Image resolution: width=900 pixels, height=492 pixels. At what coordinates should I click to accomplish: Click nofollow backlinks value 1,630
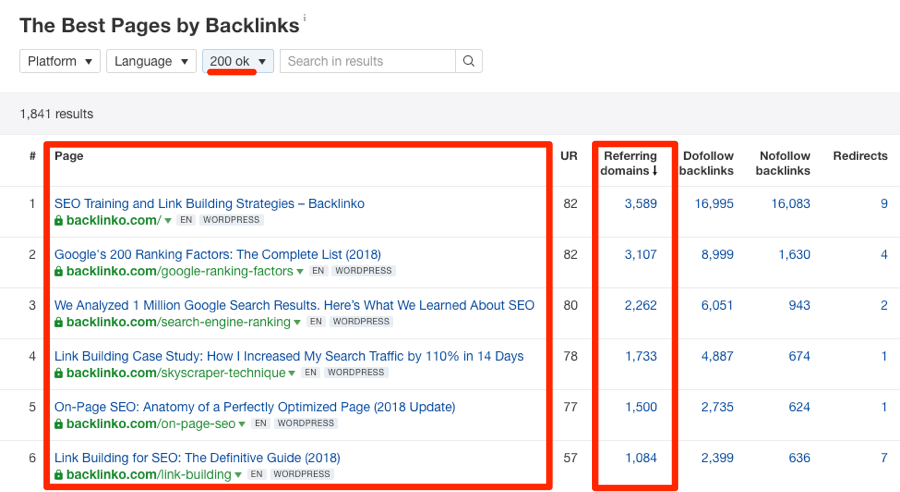[794, 254]
